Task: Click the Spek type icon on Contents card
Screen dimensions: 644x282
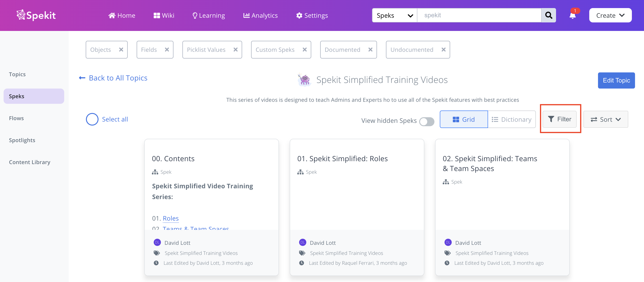Action: pyautogui.click(x=155, y=172)
